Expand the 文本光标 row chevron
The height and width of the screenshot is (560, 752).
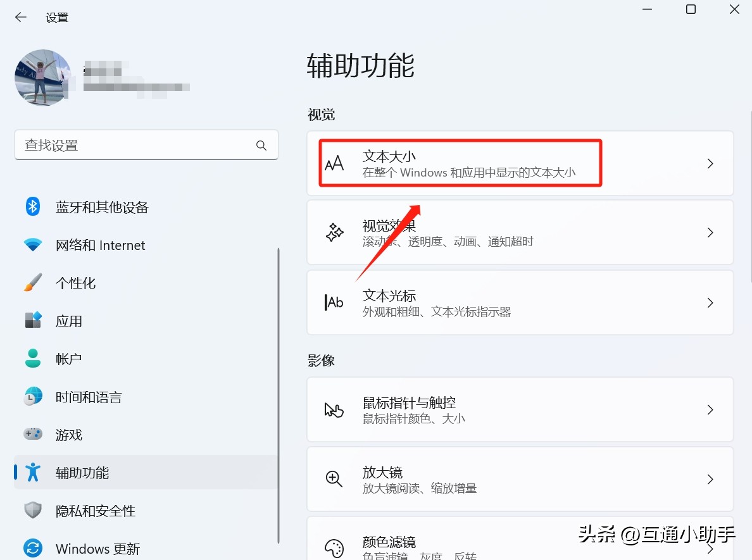tap(710, 302)
